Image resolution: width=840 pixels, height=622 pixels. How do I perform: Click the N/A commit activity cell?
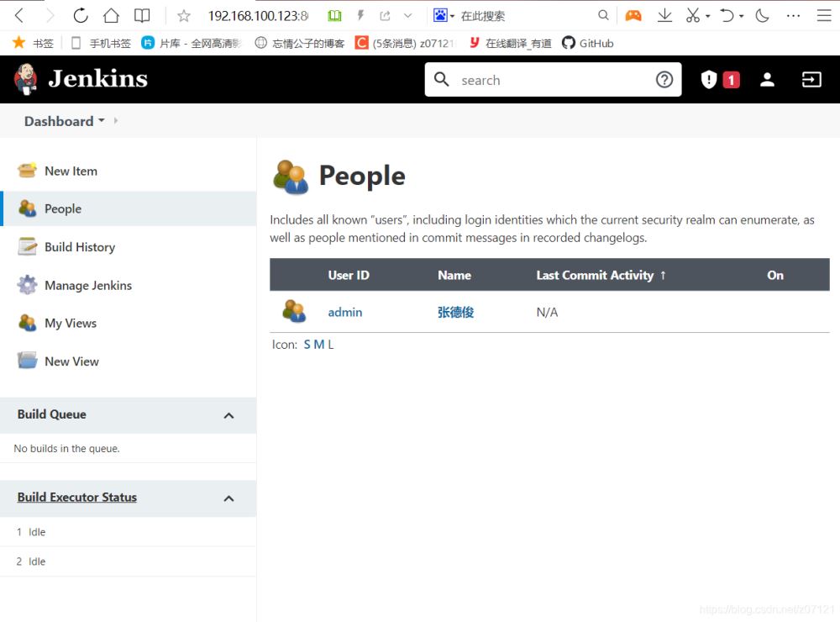pyautogui.click(x=547, y=312)
